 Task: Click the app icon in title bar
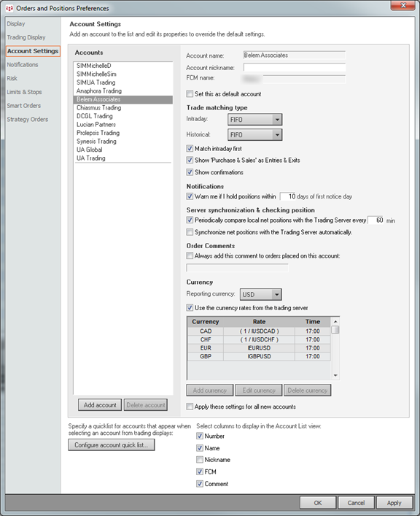click(9, 8)
